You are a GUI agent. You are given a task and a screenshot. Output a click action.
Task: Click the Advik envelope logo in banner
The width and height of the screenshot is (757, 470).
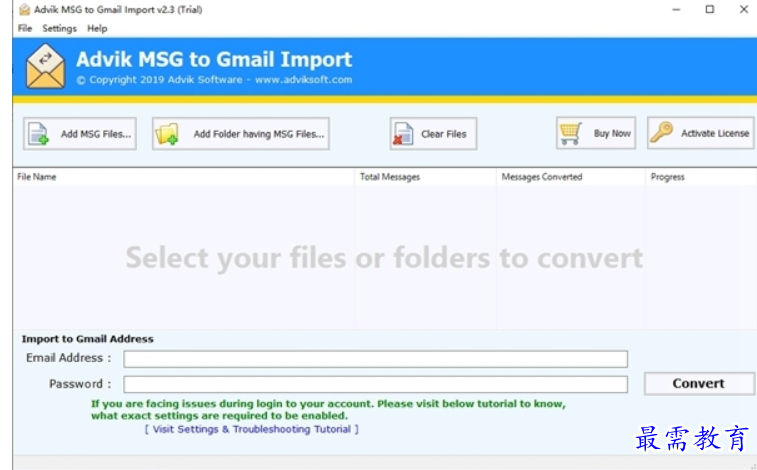pyautogui.click(x=45, y=66)
